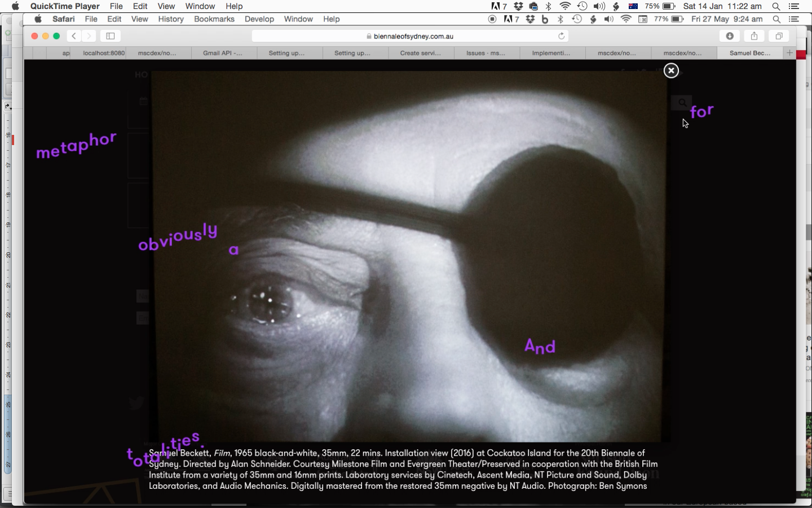Image resolution: width=812 pixels, height=508 pixels.
Task: Open the Develop menu
Action: tap(259, 19)
